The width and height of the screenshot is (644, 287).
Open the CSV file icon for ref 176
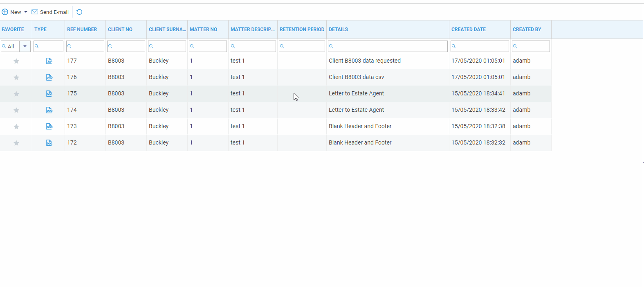click(x=49, y=77)
